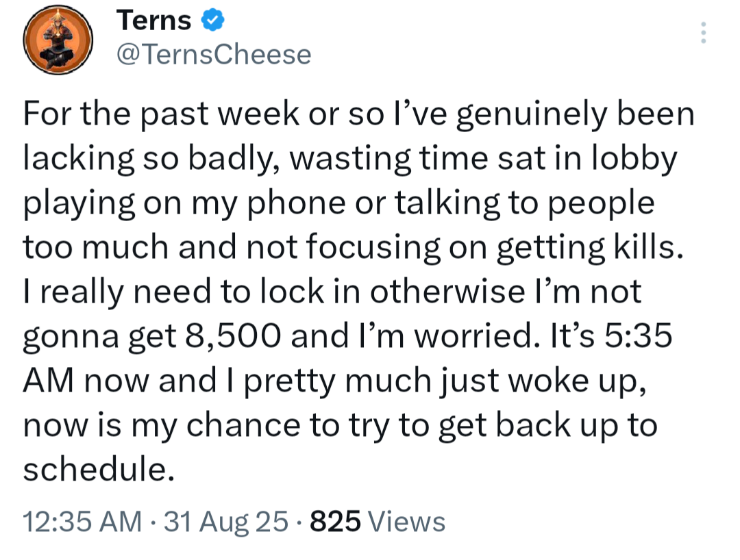Click the word 'phone' in the tweet

[x=297, y=204]
